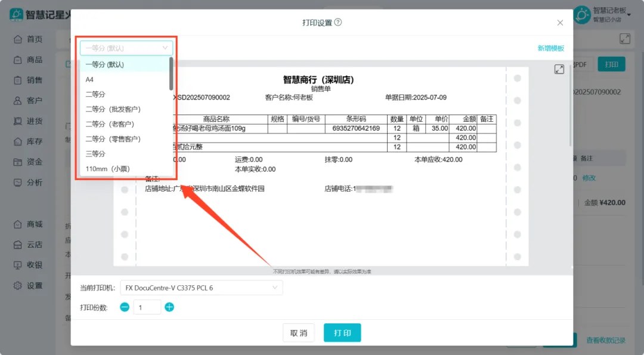Viewport: 644px width, 355px height.
Task: Click the 修改 link in background
Action: click(x=589, y=178)
